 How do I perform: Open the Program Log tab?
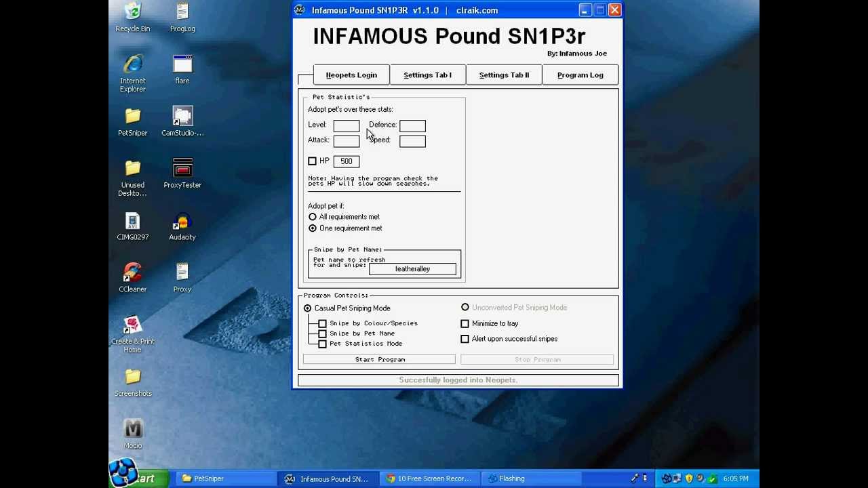click(x=580, y=75)
